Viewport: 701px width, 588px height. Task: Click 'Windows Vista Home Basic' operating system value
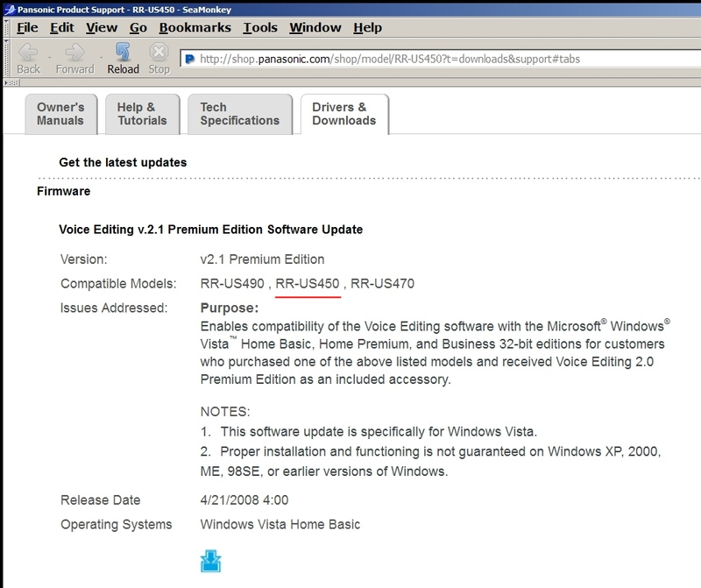click(x=280, y=524)
